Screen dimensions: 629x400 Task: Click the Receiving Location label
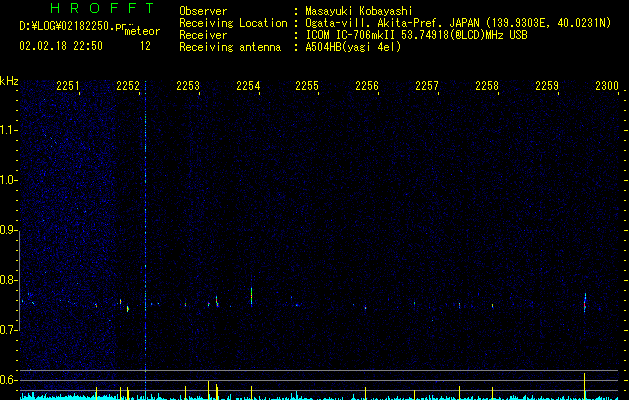click(233, 23)
